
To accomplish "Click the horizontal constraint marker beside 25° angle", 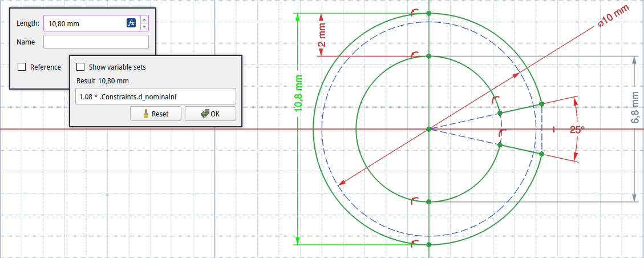I will 553,130.
